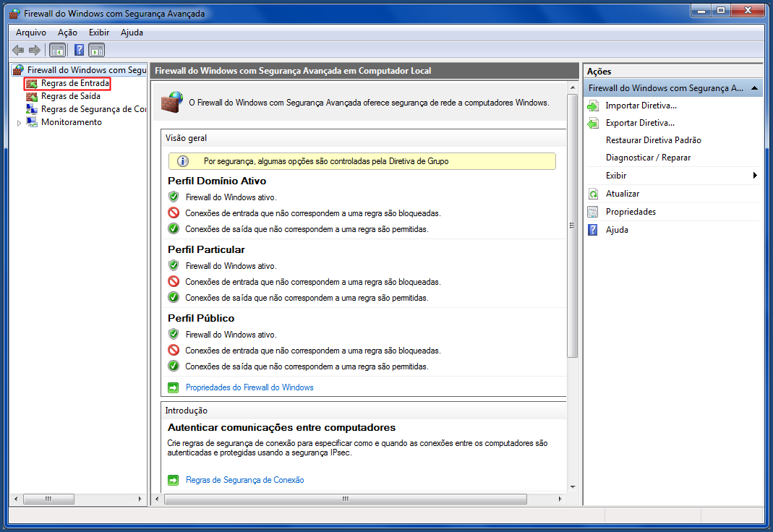Viewport: 773px width, 532px height.
Task: Click the Regras de Entrada icon
Action: (x=32, y=84)
